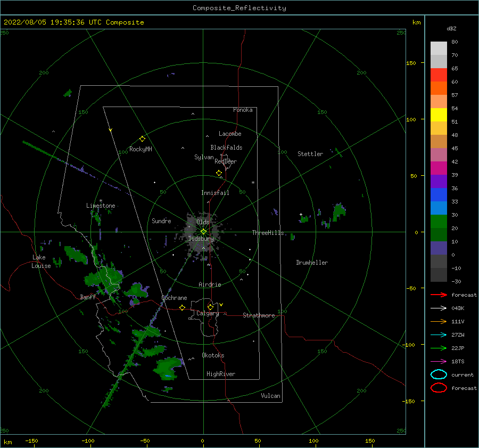Click the Composite_Reflectivity title text
479x448 pixels.
(240, 8)
